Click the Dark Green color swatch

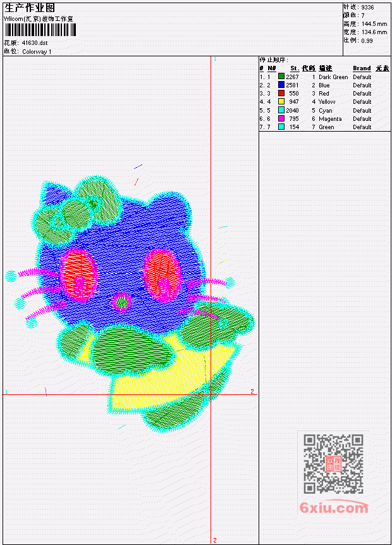(x=281, y=77)
